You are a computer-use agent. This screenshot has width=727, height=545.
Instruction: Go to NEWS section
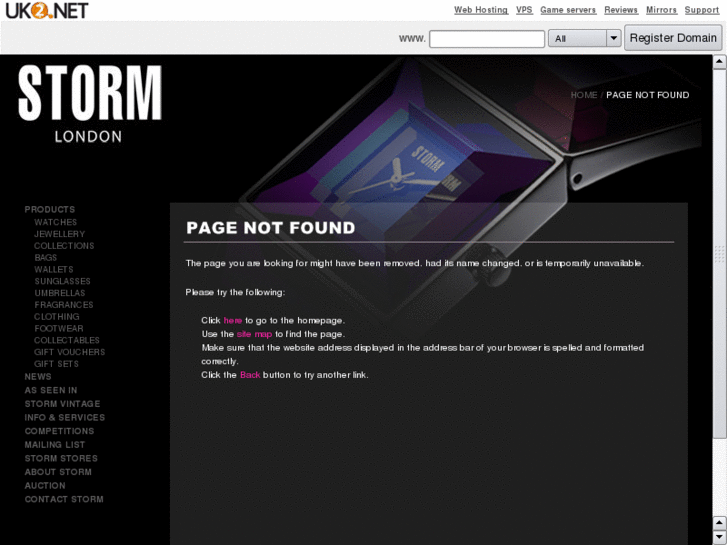(x=38, y=377)
